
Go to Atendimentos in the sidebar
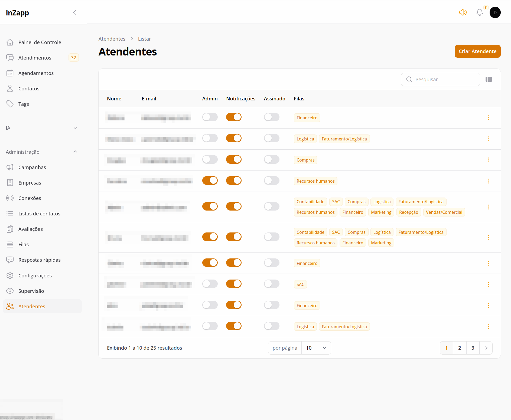[35, 58]
